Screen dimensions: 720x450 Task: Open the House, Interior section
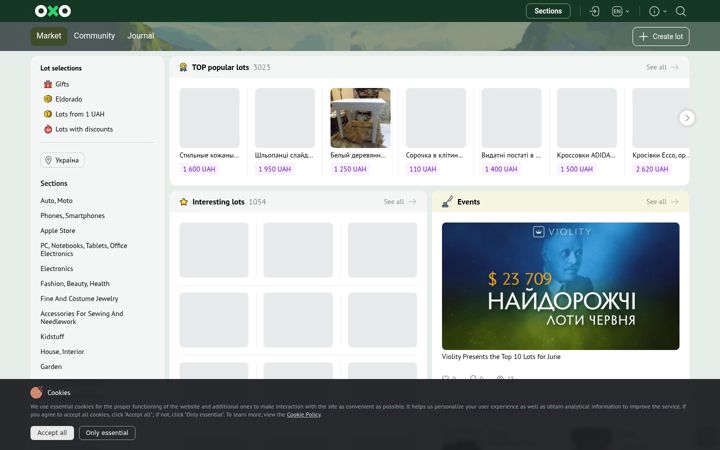pyautogui.click(x=62, y=352)
